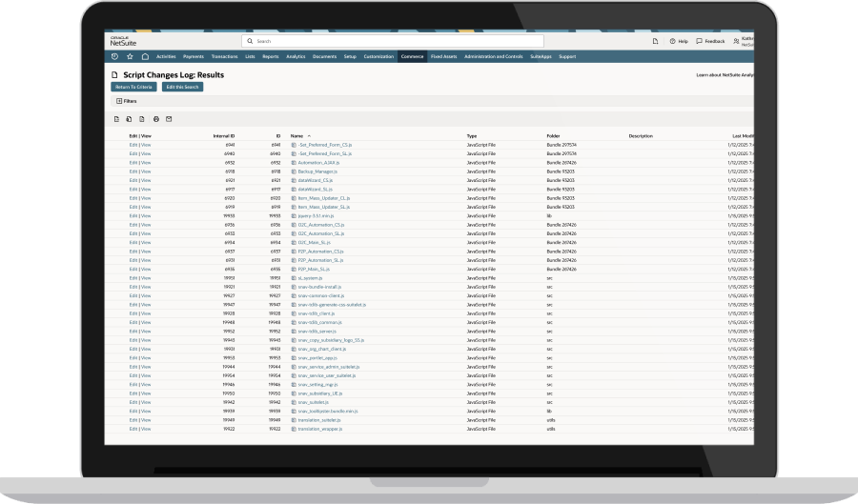
Task: Sort by the Folder column header
Action: (x=553, y=136)
